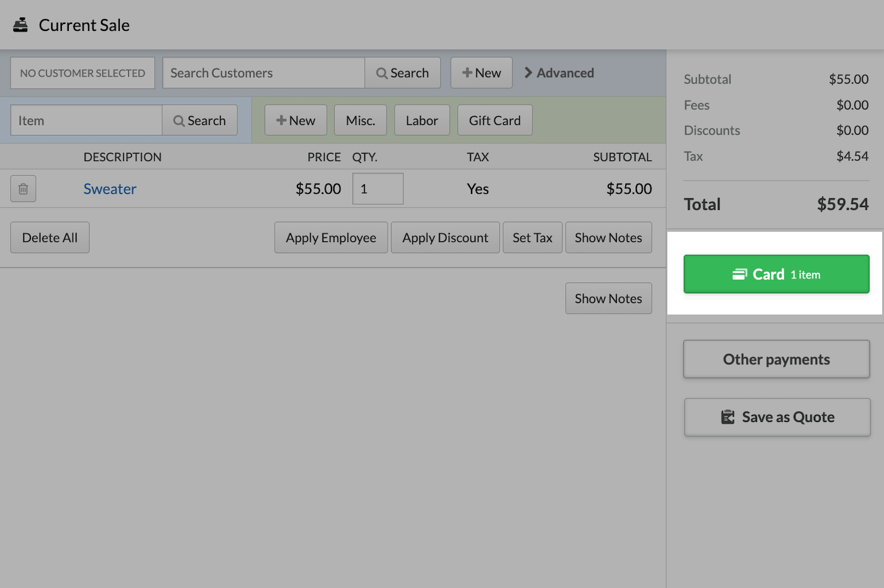Expand the Advanced customer options
The height and width of the screenshot is (588, 884).
(559, 73)
